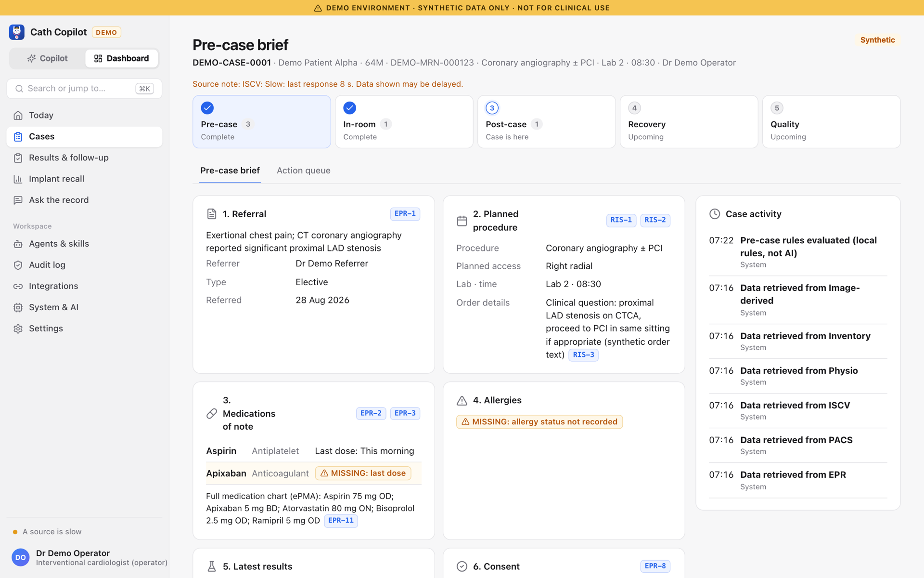This screenshot has height=578, width=924.
Task: Click the Integrations link icon
Action: (x=18, y=287)
